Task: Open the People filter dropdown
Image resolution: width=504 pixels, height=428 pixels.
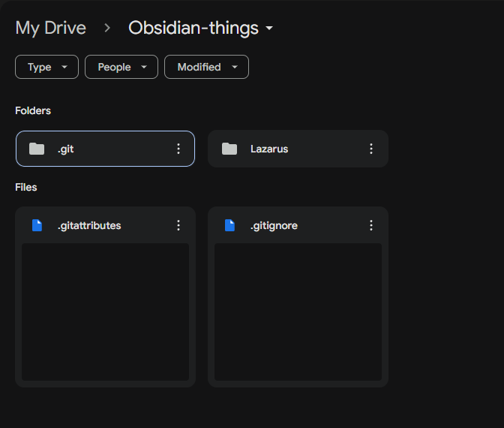Action: pos(121,67)
